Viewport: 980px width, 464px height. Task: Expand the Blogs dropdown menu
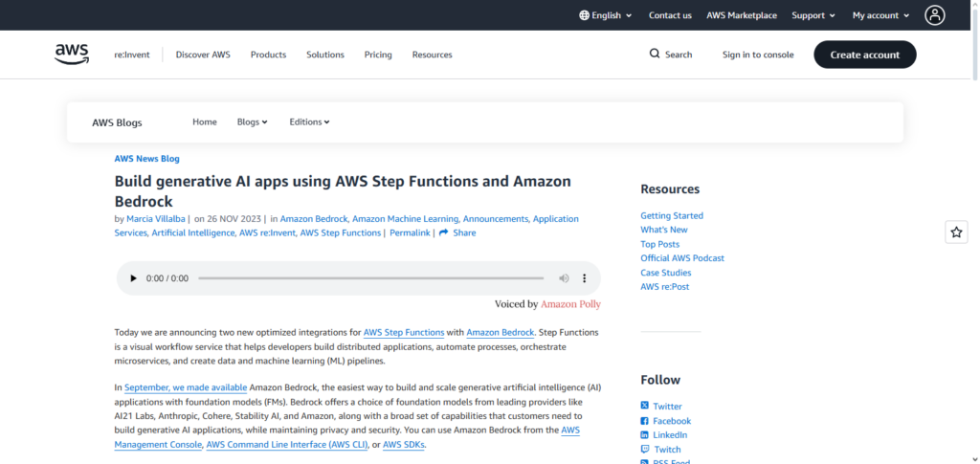(252, 122)
